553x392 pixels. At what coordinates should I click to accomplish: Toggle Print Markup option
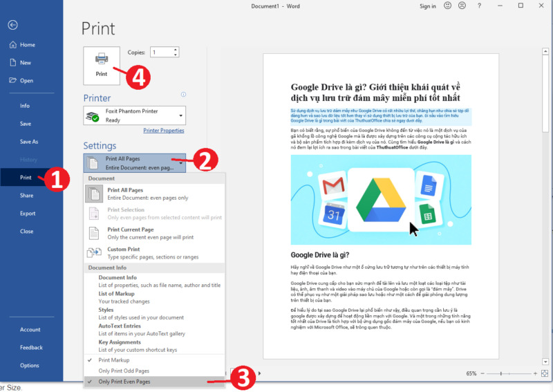click(114, 360)
